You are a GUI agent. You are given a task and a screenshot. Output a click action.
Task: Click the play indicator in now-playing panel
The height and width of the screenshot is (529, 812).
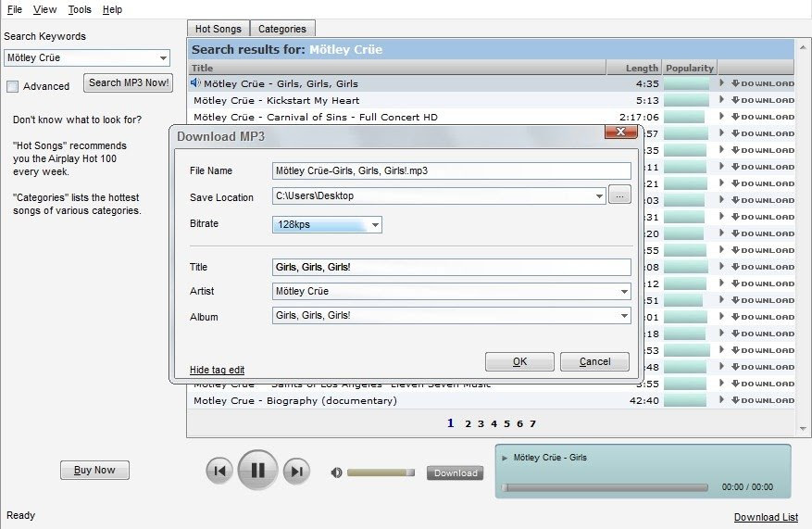(505, 458)
